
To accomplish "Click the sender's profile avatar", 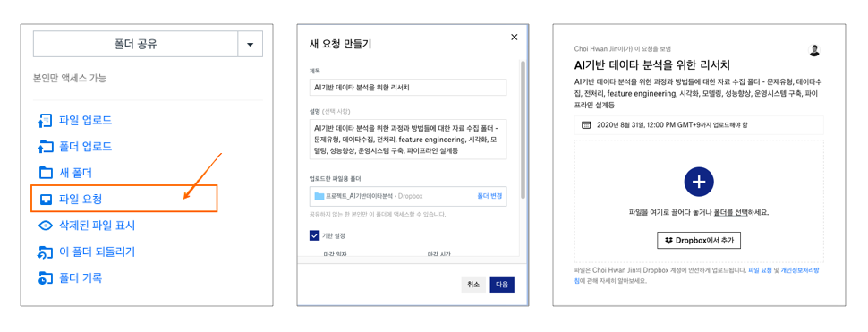I will (813, 50).
